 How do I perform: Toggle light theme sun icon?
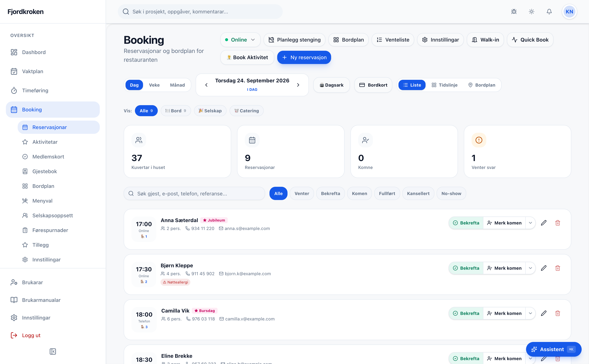point(531,12)
